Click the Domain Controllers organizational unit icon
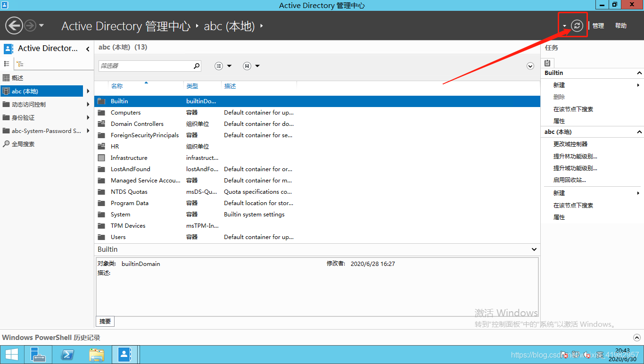The image size is (644, 364). (101, 124)
